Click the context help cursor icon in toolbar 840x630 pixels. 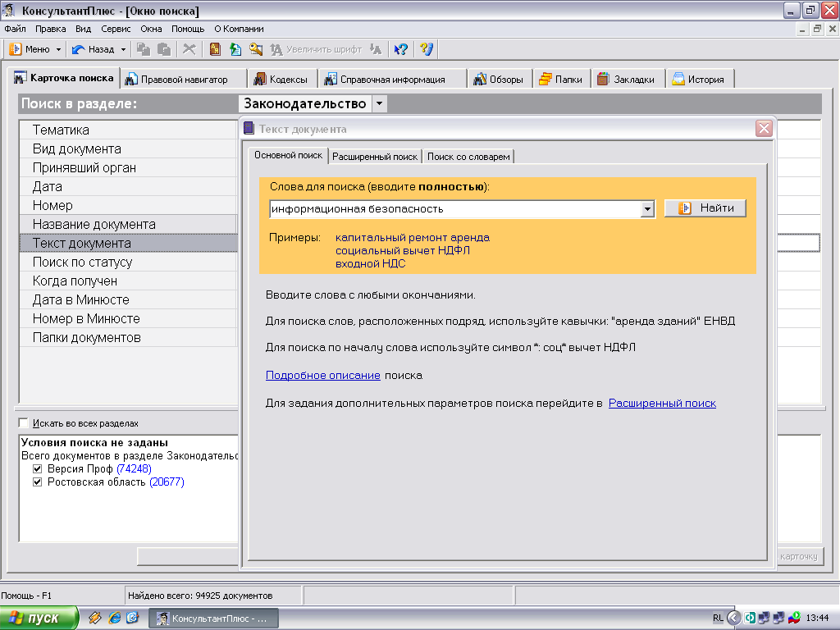coord(400,49)
